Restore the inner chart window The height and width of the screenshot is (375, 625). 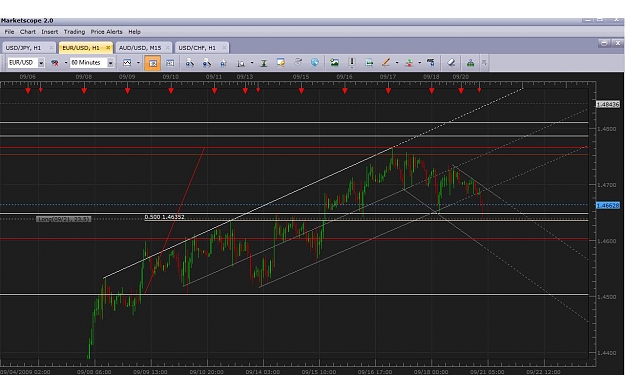point(604,43)
